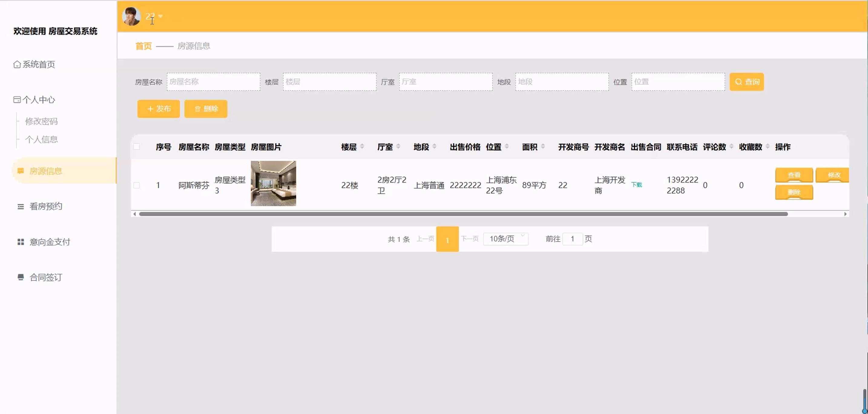Open 修改密码 in the sidebar
The image size is (868, 414).
point(41,121)
